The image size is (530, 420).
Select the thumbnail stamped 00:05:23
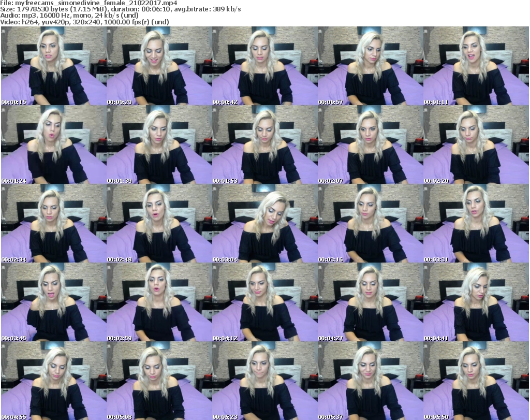(264, 381)
